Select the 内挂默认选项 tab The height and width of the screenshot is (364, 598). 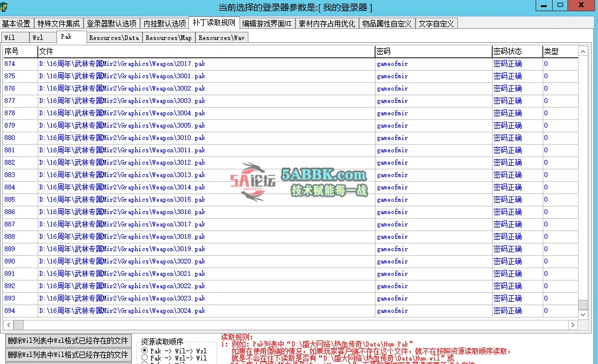(165, 24)
